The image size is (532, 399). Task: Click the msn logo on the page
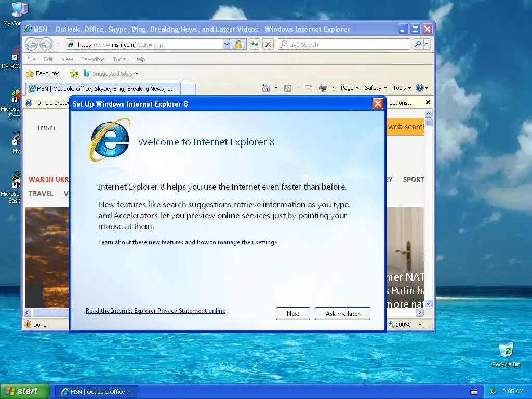46,128
